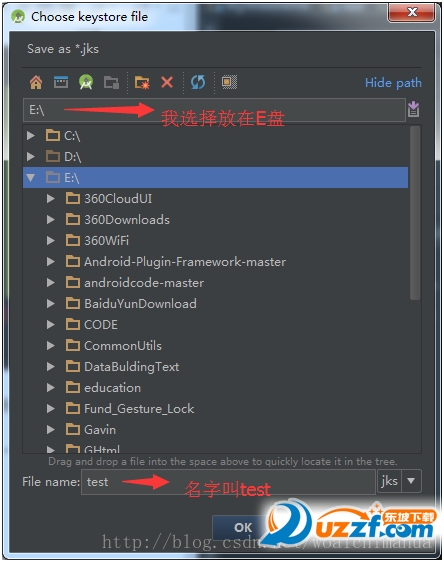The image size is (444, 562).
Task: Confirm with the OK button
Action: [243, 527]
